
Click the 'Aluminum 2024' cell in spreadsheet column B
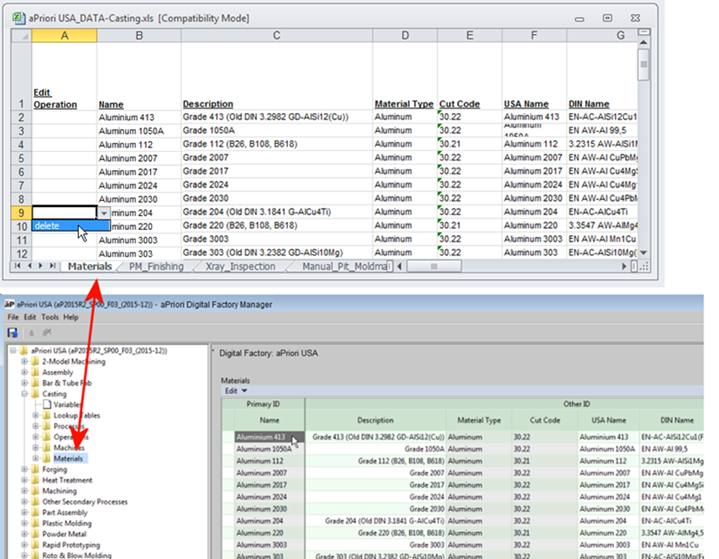pyautogui.click(x=139, y=185)
